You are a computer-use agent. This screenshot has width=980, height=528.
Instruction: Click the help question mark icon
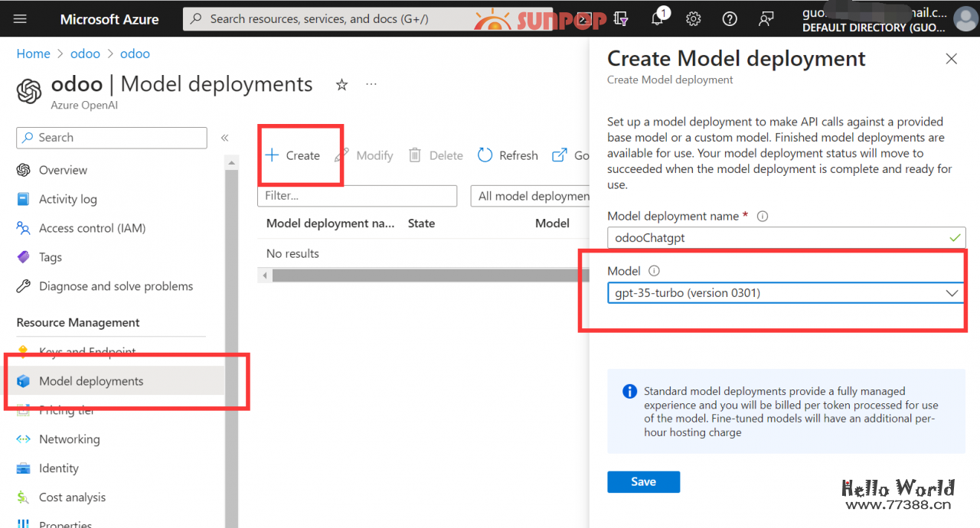730,18
